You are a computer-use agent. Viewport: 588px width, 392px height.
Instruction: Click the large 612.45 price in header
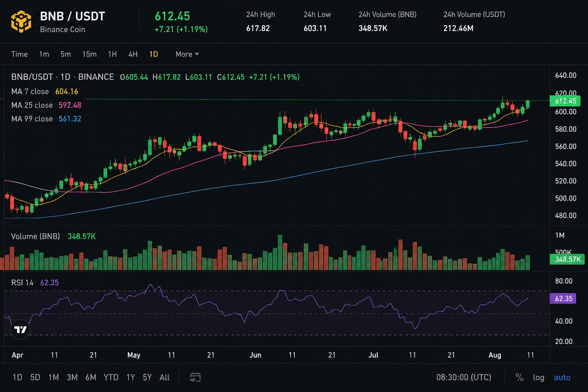172,16
